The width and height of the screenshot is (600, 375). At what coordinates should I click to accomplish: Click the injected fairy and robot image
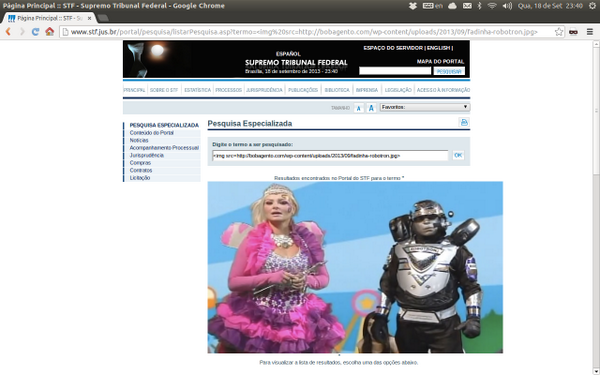355,267
